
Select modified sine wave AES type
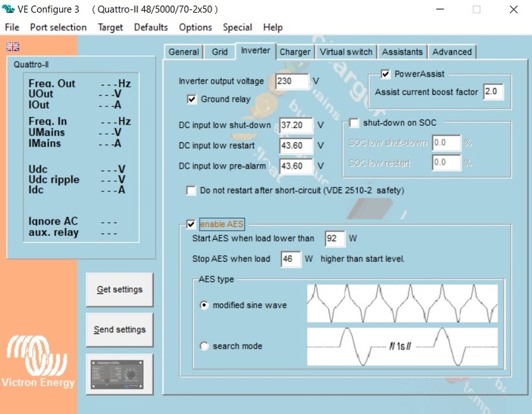(204, 305)
